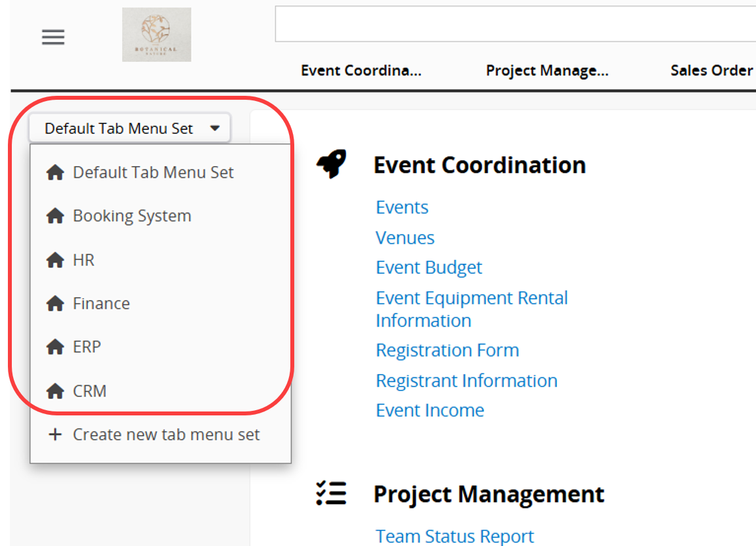
Task: Choose Default Tab Menu Set list entry
Action: pyautogui.click(x=153, y=173)
